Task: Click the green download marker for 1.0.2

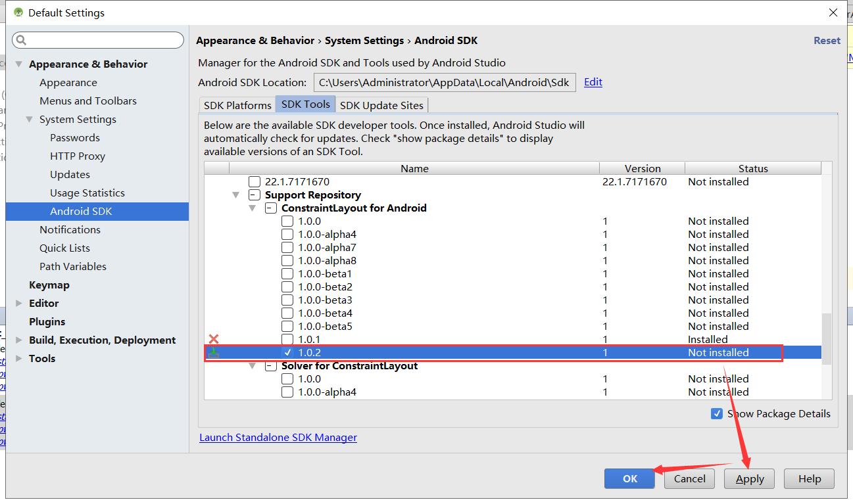Action: tap(214, 353)
